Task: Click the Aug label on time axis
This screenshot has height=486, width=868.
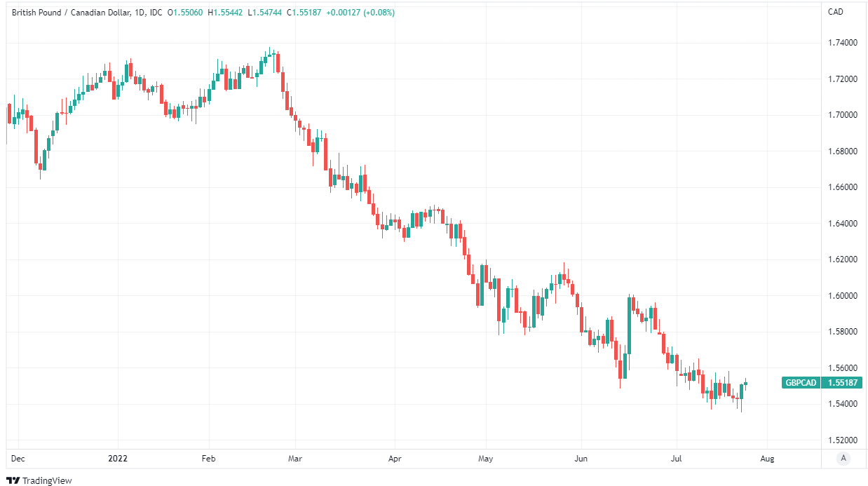Action: 767,459
